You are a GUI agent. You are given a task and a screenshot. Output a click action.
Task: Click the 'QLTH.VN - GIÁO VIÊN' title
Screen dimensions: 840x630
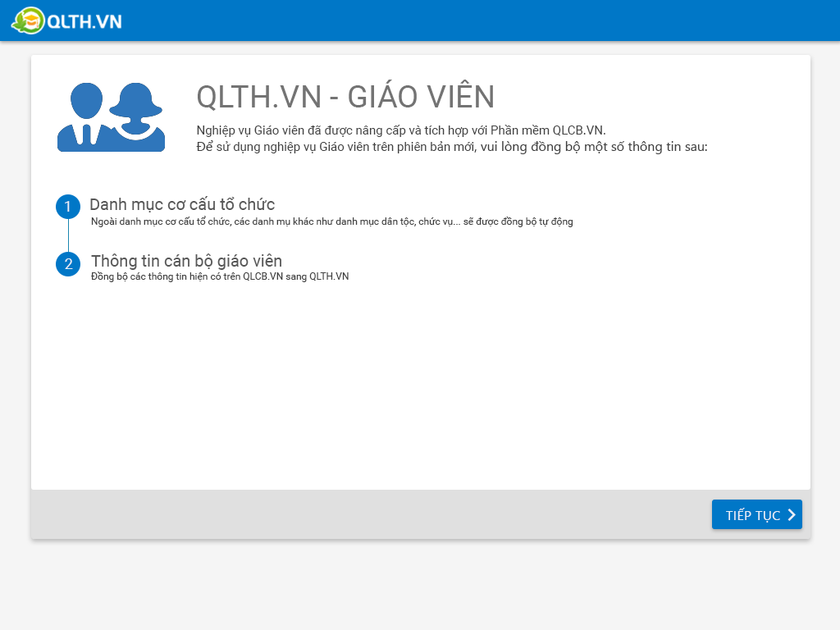pyautogui.click(x=345, y=97)
